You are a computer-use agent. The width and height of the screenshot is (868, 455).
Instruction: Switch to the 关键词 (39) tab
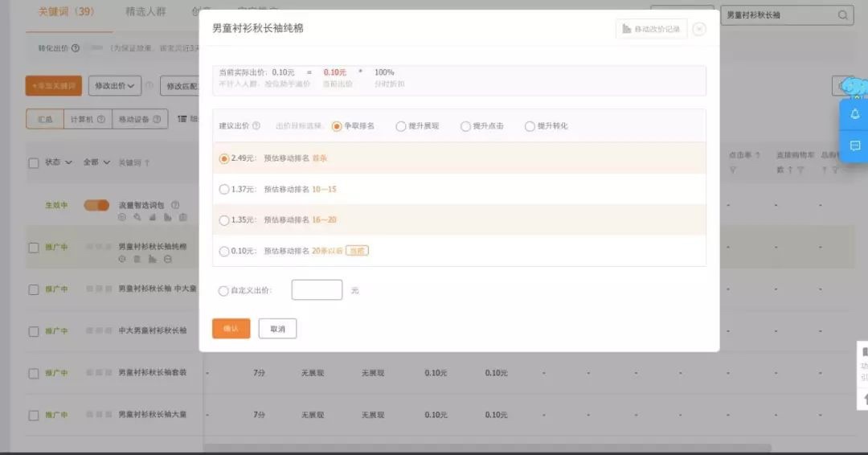67,11
